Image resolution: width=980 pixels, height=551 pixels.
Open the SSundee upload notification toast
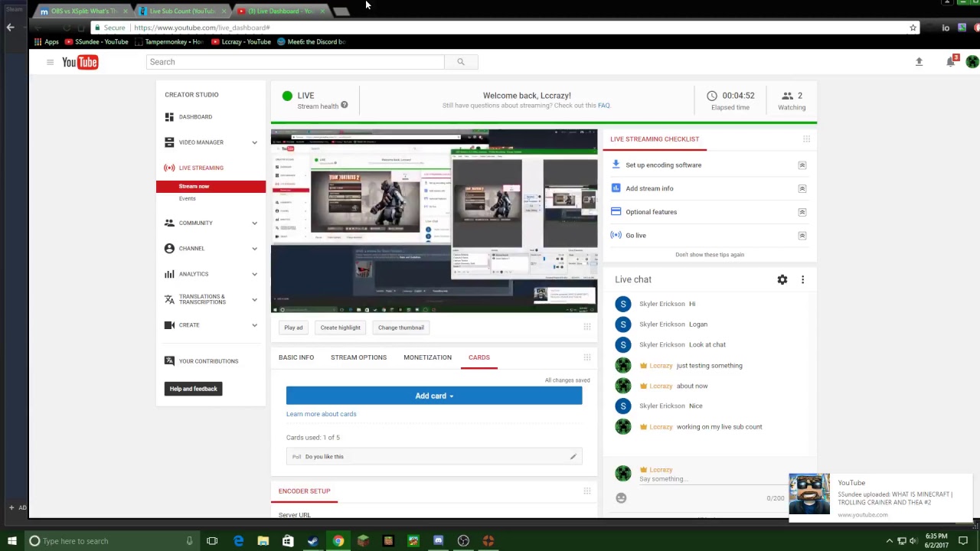[x=880, y=497]
